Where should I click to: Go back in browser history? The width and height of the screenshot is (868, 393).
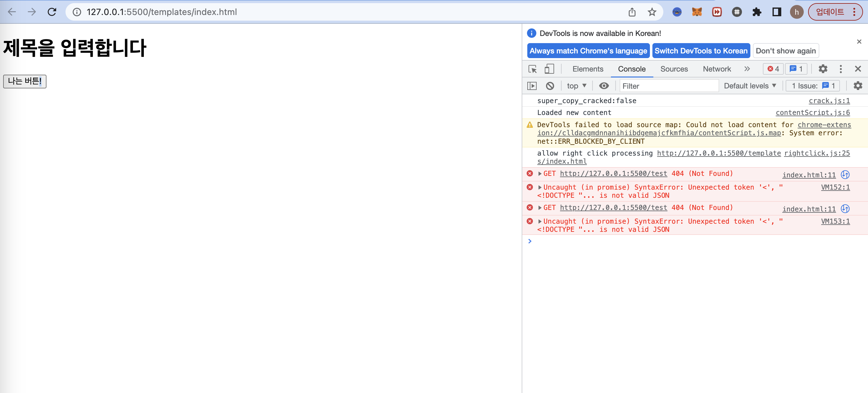12,12
